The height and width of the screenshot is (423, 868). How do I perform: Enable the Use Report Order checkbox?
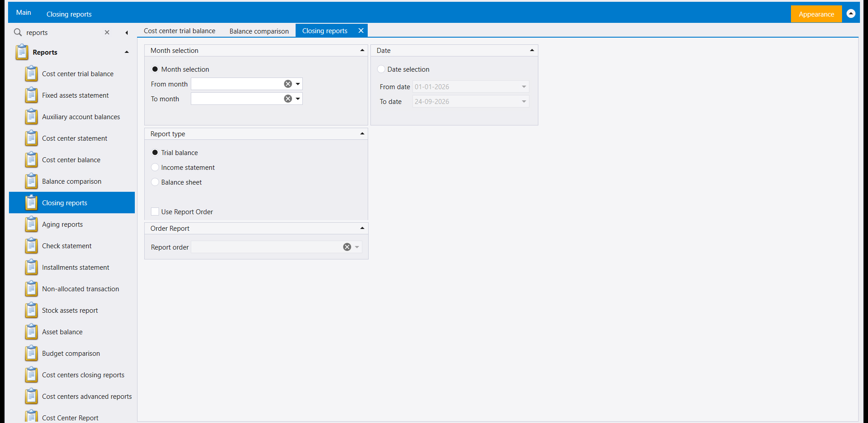155,211
